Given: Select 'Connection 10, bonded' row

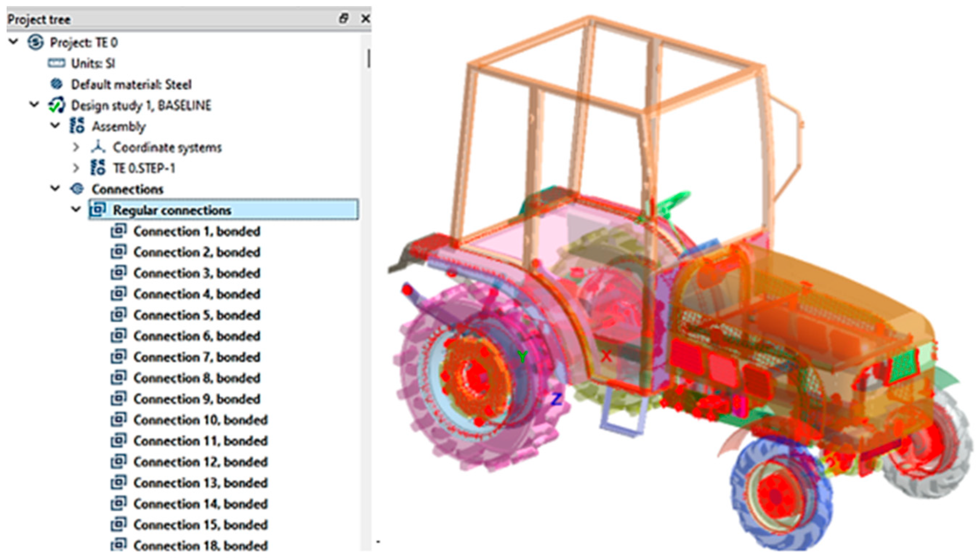Looking at the screenshot, I should tap(200, 420).
